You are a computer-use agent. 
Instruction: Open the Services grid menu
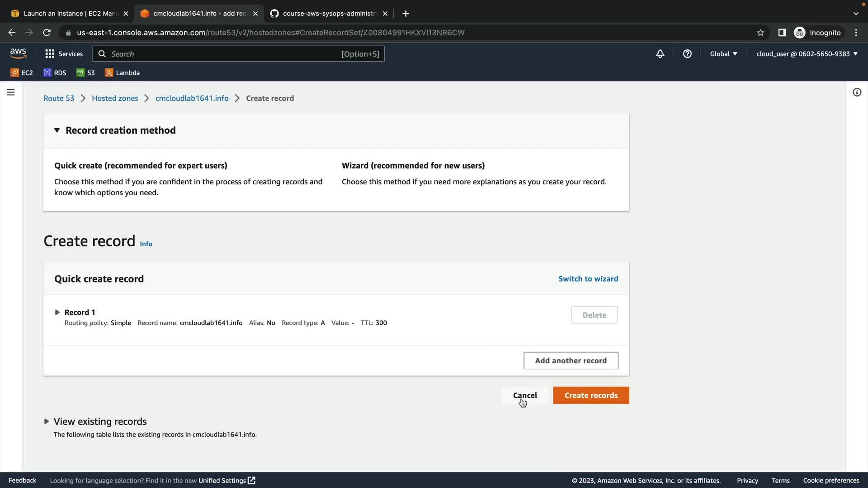tap(64, 54)
